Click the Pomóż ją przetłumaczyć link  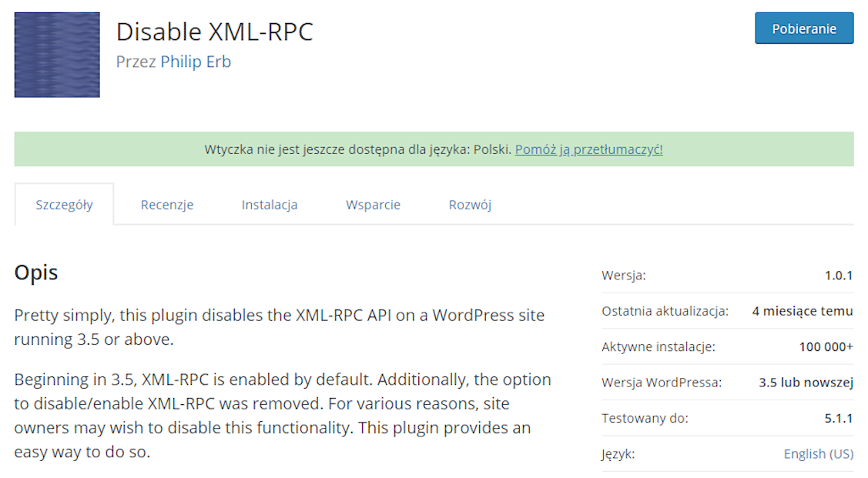pyautogui.click(x=588, y=149)
